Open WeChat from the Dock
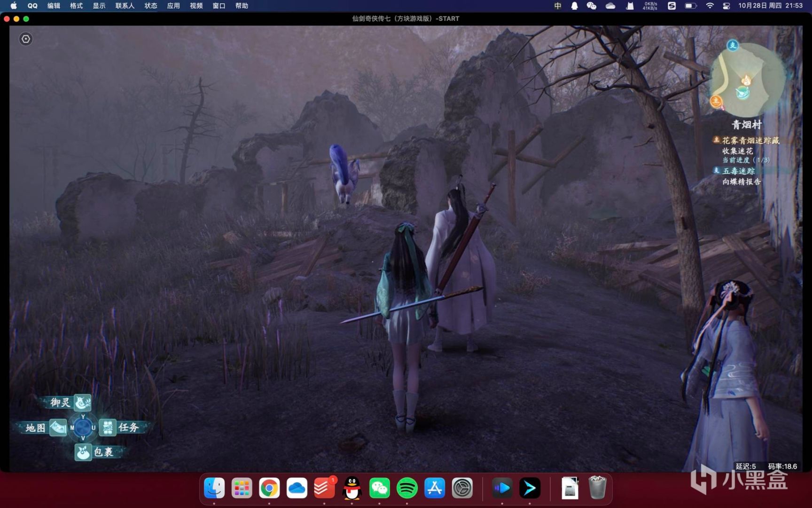 pyautogui.click(x=380, y=488)
